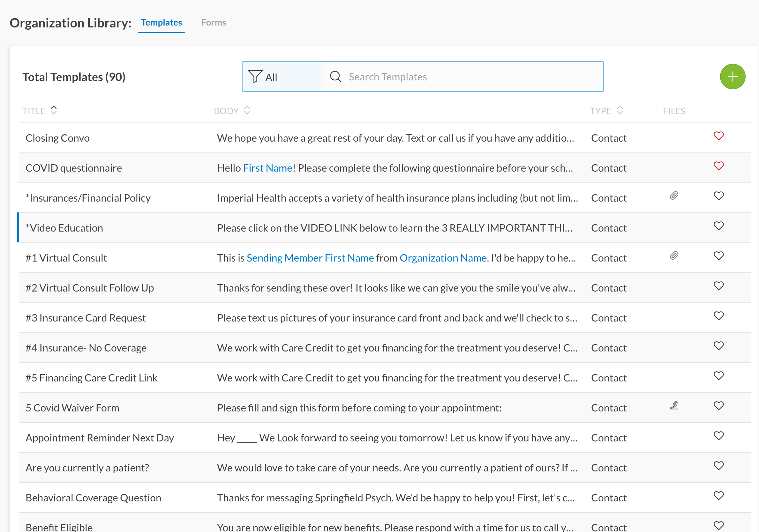Click paperclip attachment icon on Insurances/Financial Policy row

click(x=674, y=196)
